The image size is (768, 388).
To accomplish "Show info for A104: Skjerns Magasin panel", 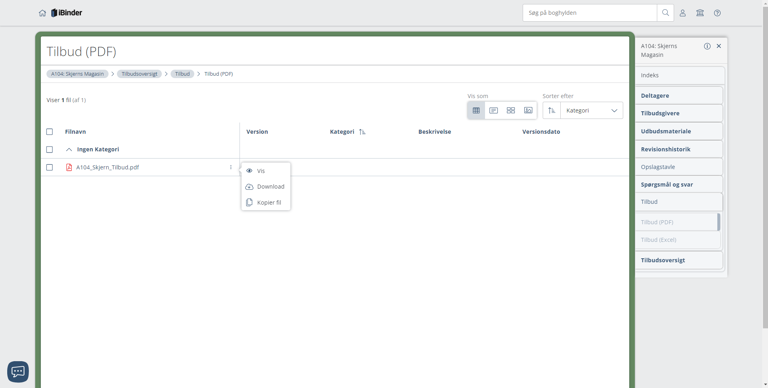I will click(x=707, y=46).
